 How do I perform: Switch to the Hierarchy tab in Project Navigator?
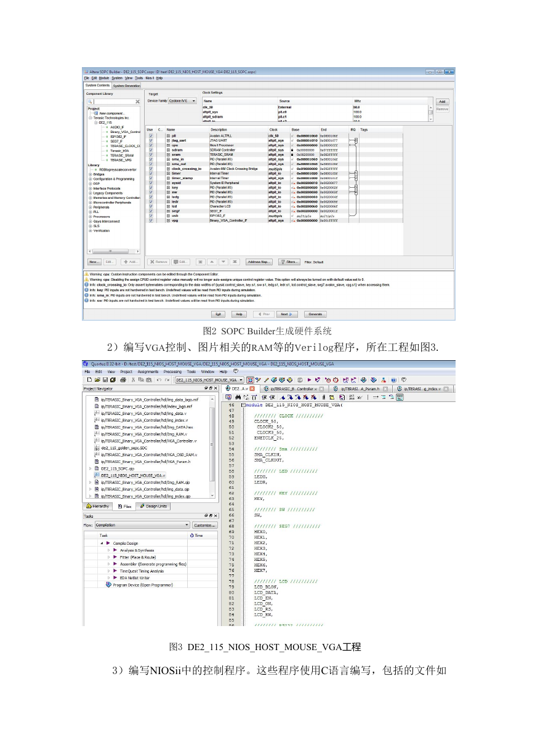[99, 506]
